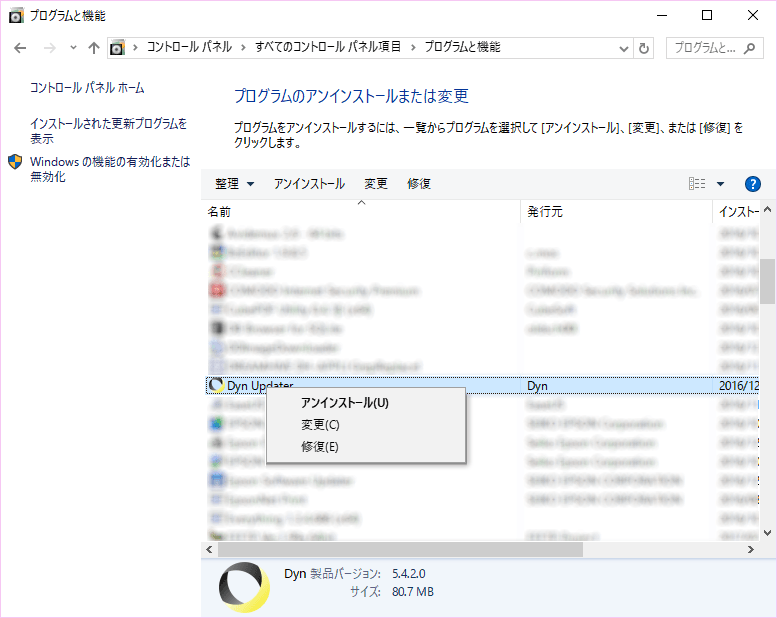Click the search box プログラムと機能
Image resolution: width=777 pixels, height=618 pixels.
point(715,47)
